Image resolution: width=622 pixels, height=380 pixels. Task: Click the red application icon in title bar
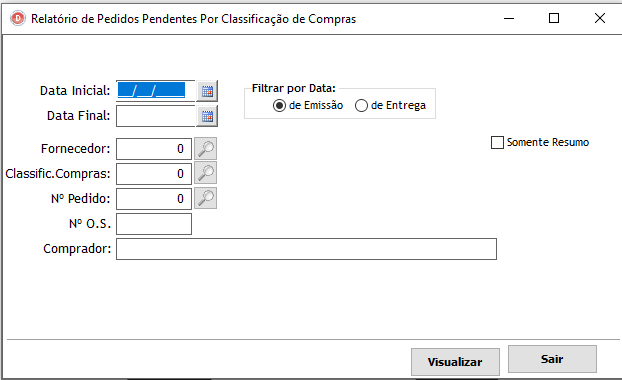(18, 18)
